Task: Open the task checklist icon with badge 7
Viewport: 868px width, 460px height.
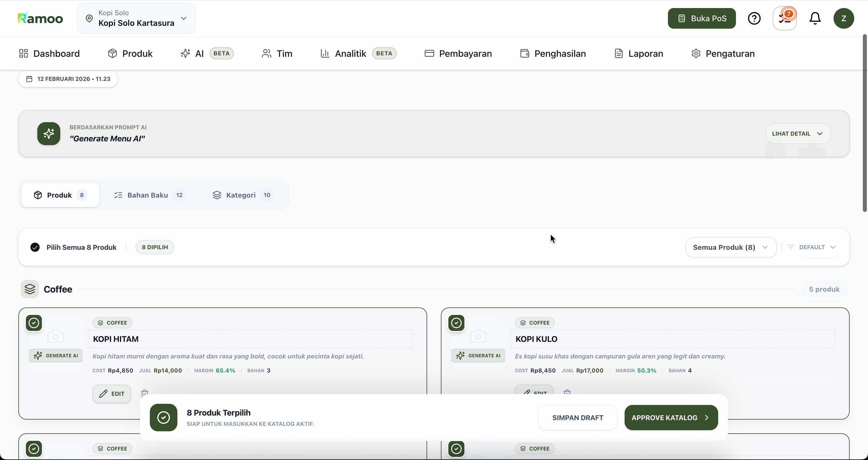Action: coord(784,18)
